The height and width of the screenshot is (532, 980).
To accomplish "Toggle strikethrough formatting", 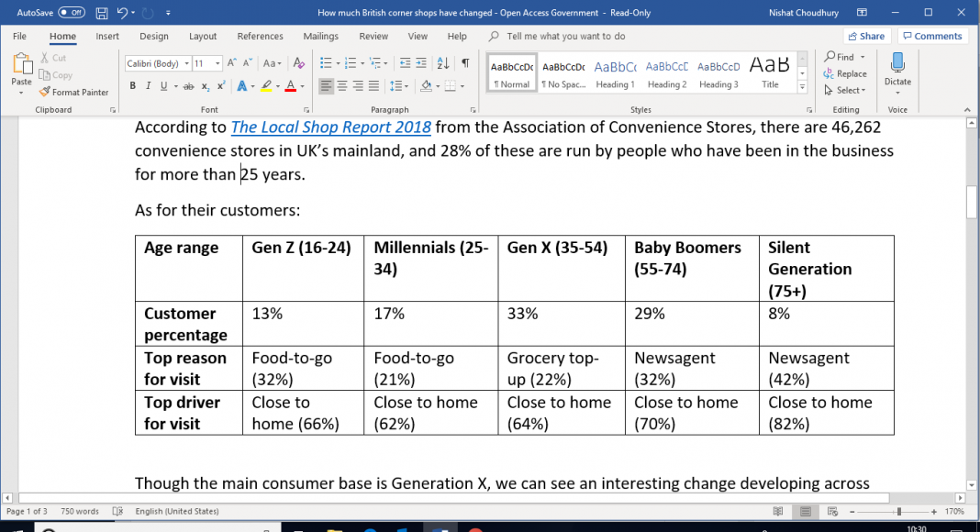I will click(188, 86).
